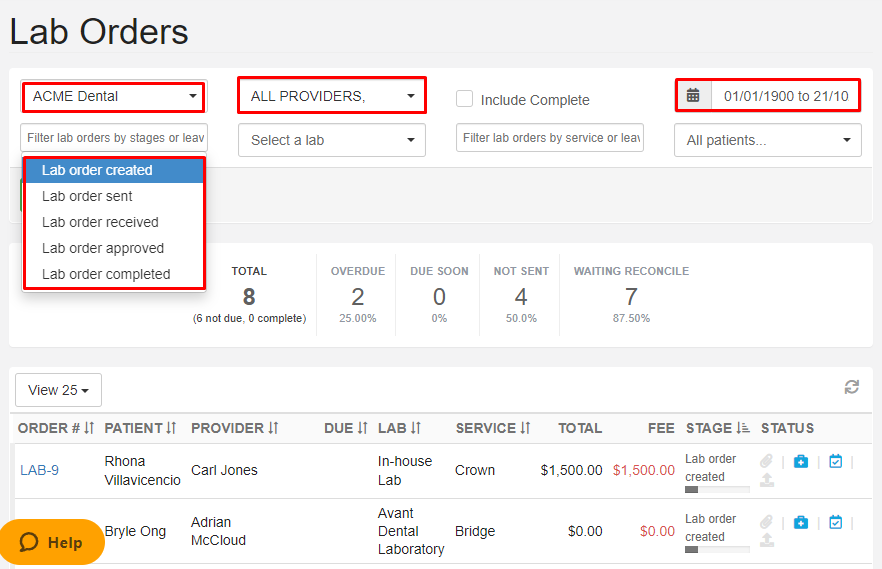Open the Select a lab dropdown
882x569 pixels.
click(x=331, y=140)
